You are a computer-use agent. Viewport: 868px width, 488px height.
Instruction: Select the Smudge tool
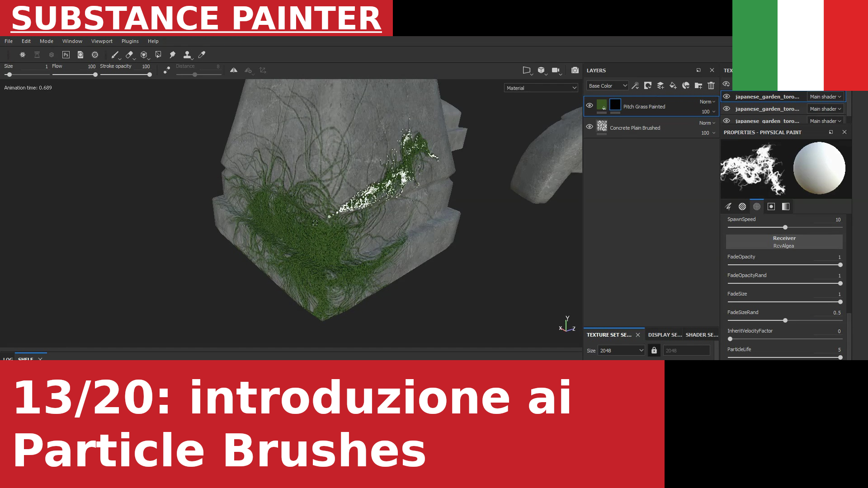tap(173, 55)
